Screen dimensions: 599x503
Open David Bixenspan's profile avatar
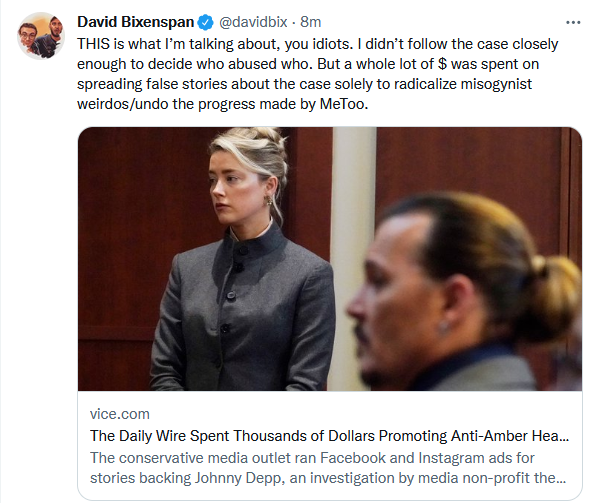click(x=41, y=36)
